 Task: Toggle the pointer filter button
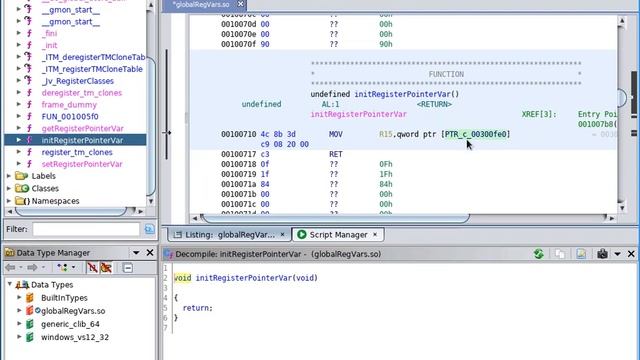click(x=106, y=268)
